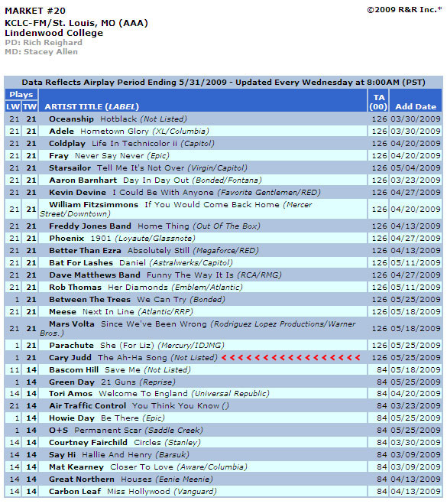The height and width of the screenshot is (504, 447).
Task: Click 'Fray Never Say Never' entry
Action: 109,155
